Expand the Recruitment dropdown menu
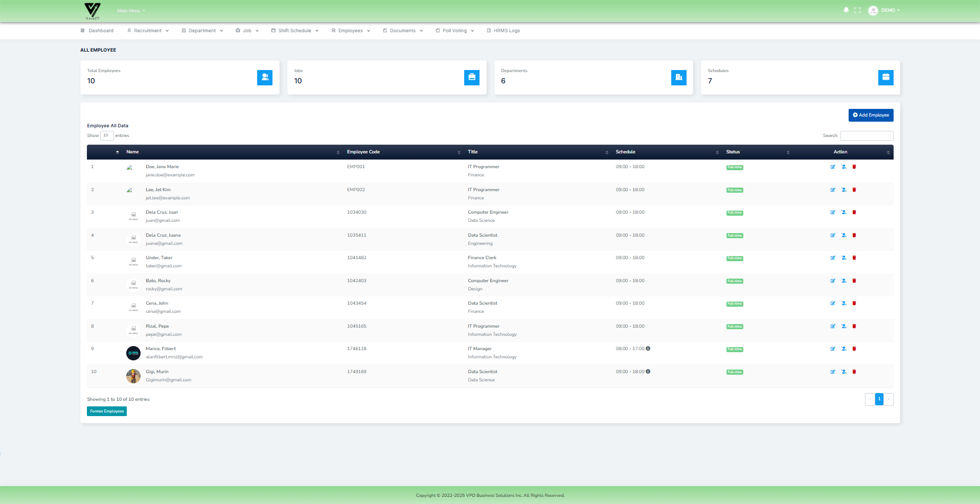Image resolution: width=980 pixels, height=504 pixels. click(148, 31)
